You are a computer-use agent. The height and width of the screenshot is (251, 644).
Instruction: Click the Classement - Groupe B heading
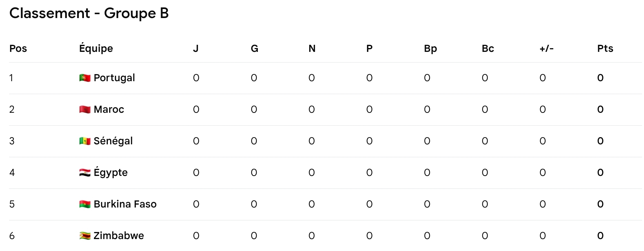click(89, 13)
